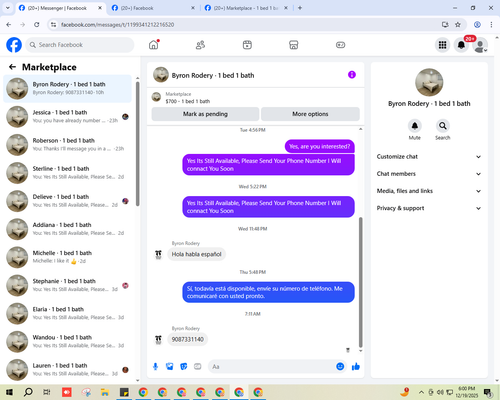Open conversation information purple icon
Image resolution: width=500 pixels, height=400 pixels.
(x=352, y=75)
